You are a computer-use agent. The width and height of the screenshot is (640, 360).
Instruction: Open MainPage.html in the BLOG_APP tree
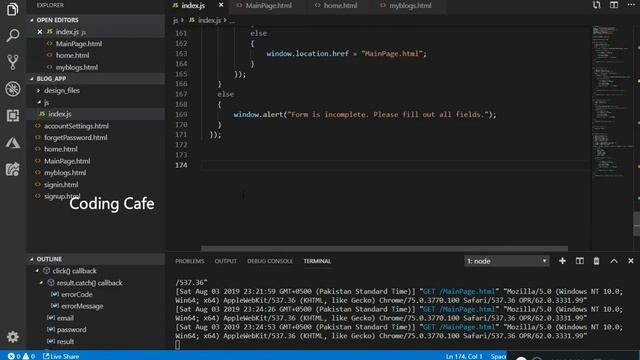pyautogui.click(x=67, y=161)
